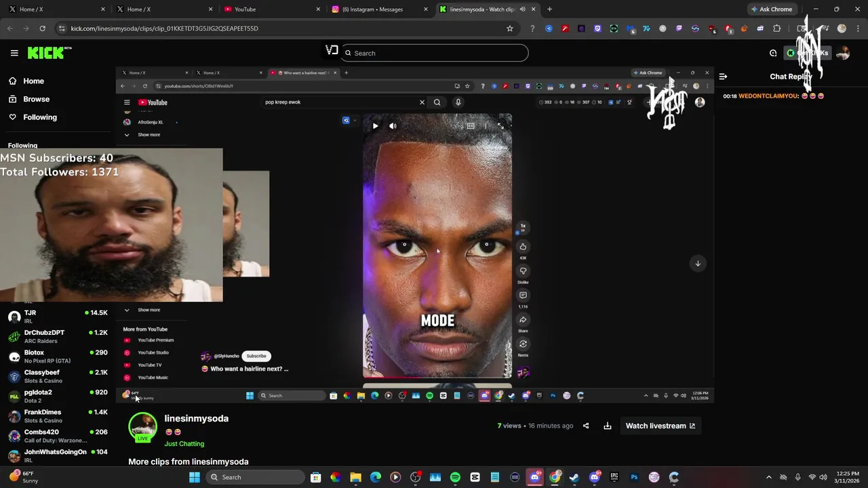Click Watch livestream button
Image resolution: width=868 pixels, height=488 pixels.
pos(660,426)
